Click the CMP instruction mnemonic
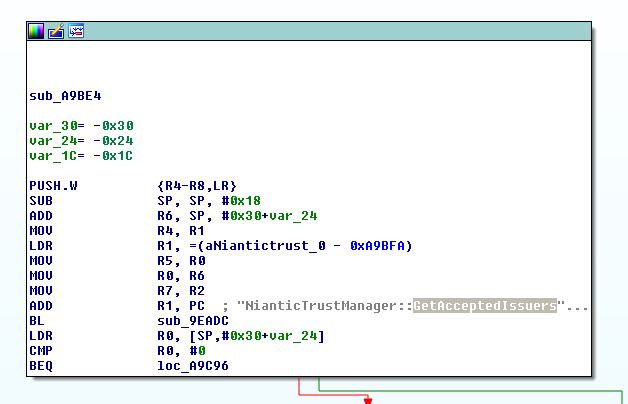The image size is (628, 404). click(41, 351)
